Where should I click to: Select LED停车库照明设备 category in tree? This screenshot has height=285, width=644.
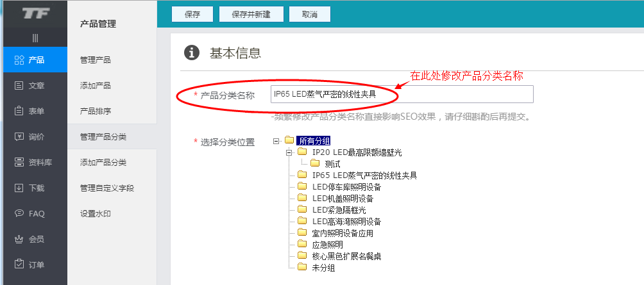[x=346, y=187]
